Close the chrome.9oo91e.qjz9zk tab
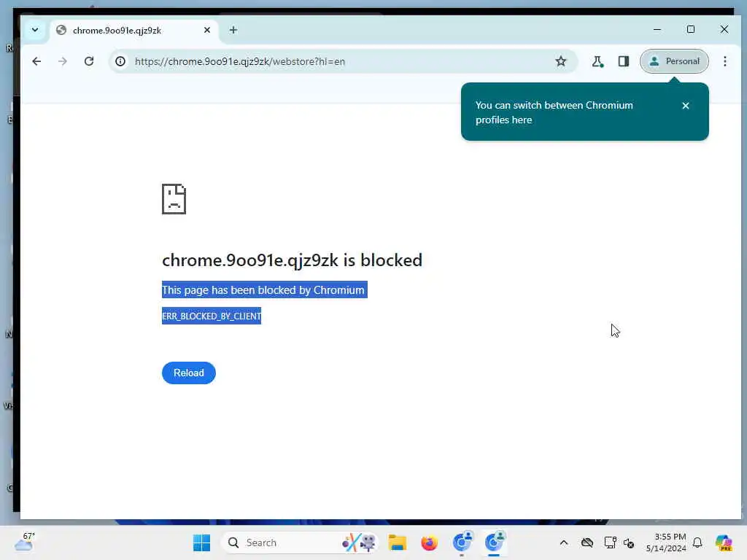 [x=206, y=30]
